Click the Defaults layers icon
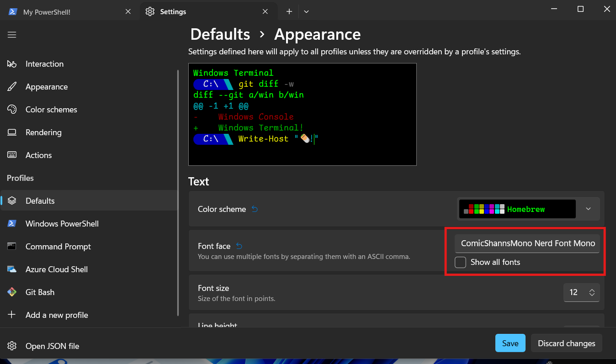Viewport: 616px width, 364px height. click(x=12, y=201)
